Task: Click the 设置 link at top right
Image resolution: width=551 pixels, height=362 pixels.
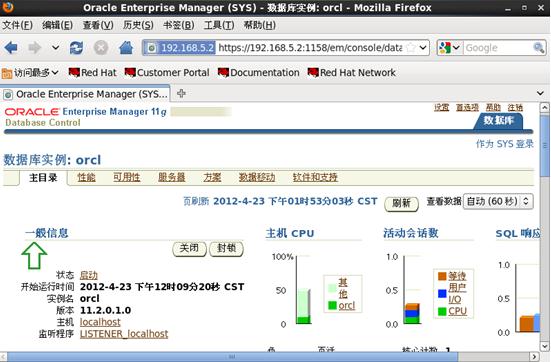Action: point(441,107)
